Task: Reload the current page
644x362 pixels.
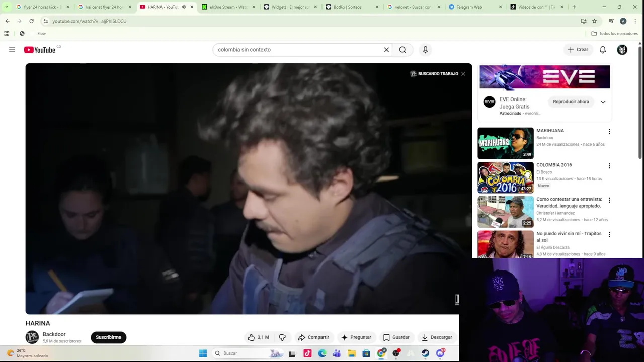Action: 31,21
